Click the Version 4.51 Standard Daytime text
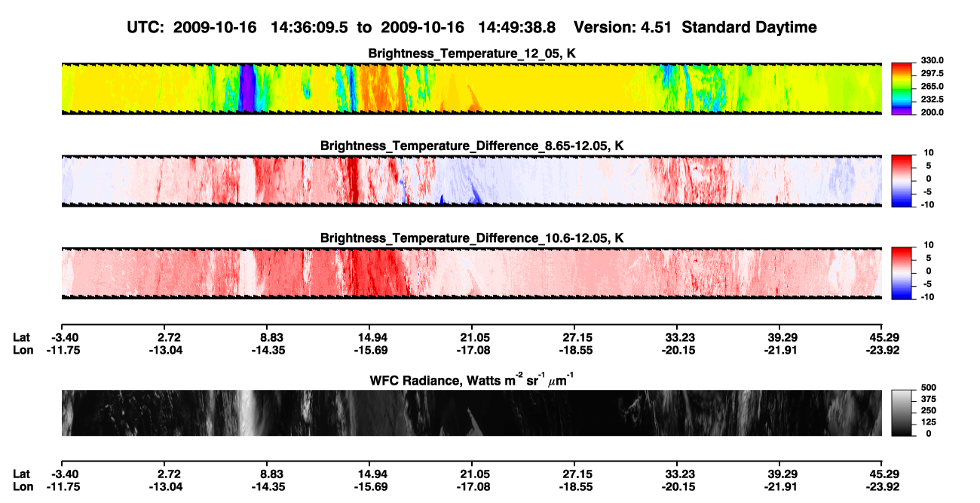Viewport: 980px width, 503px height. pos(695,27)
